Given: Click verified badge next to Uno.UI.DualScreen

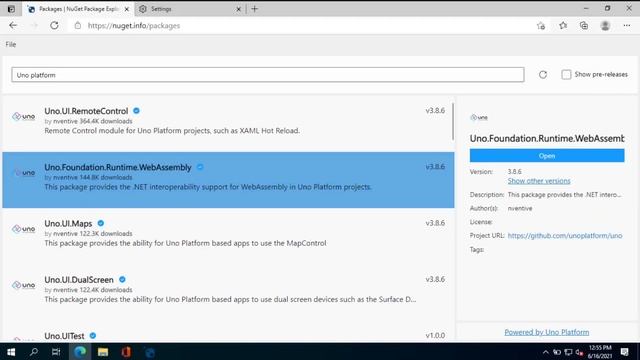Looking at the screenshot, I should (122, 280).
